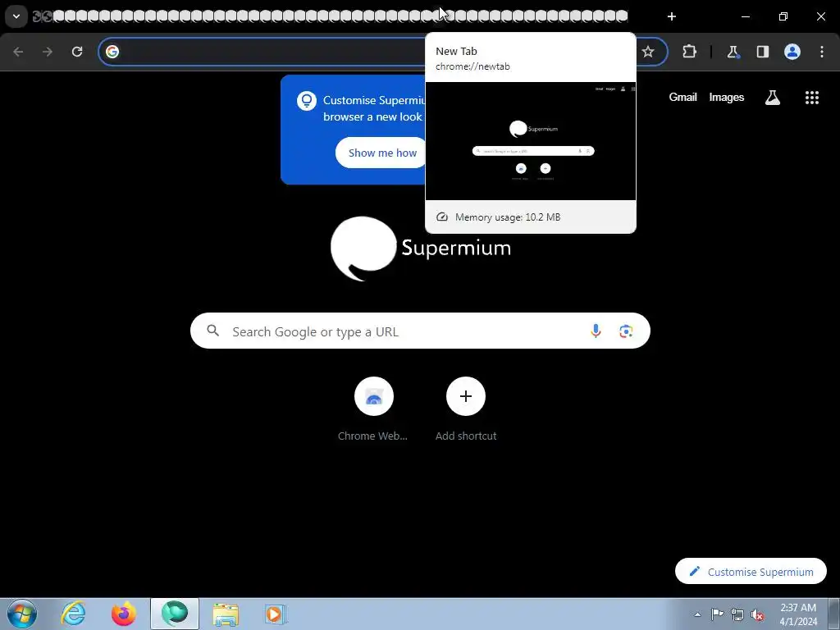Viewport: 840px width, 630px height.
Task: Open the Windows Start menu
Action: coord(21,614)
